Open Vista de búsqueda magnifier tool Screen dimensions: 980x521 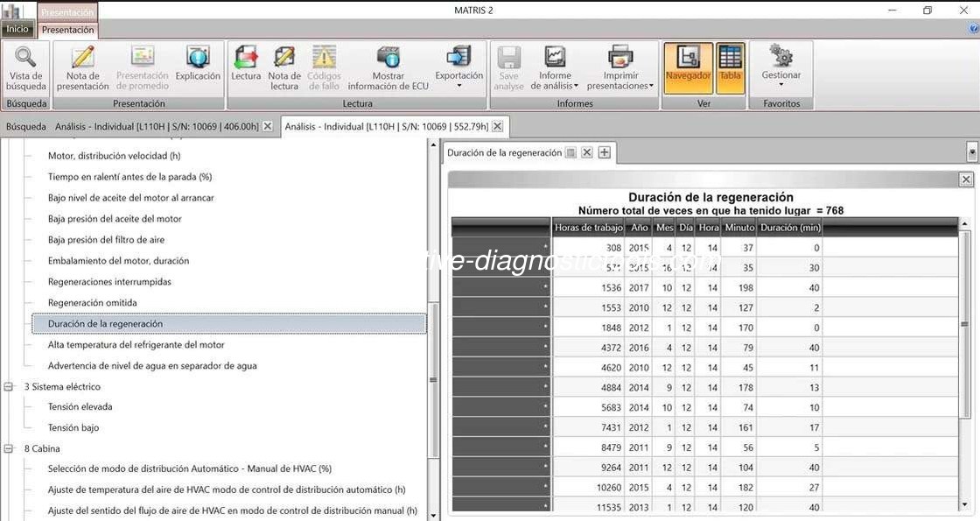25,66
